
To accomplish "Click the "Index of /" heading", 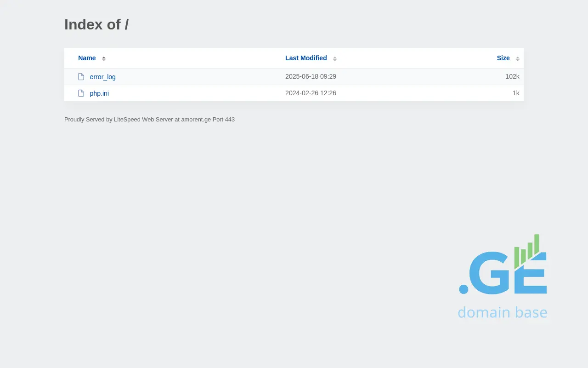I will pyautogui.click(x=96, y=24).
